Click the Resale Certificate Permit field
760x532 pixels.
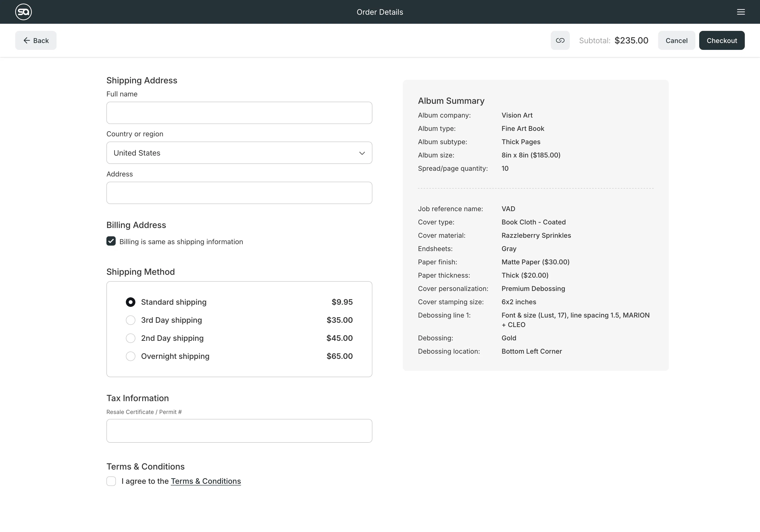(x=239, y=430)
